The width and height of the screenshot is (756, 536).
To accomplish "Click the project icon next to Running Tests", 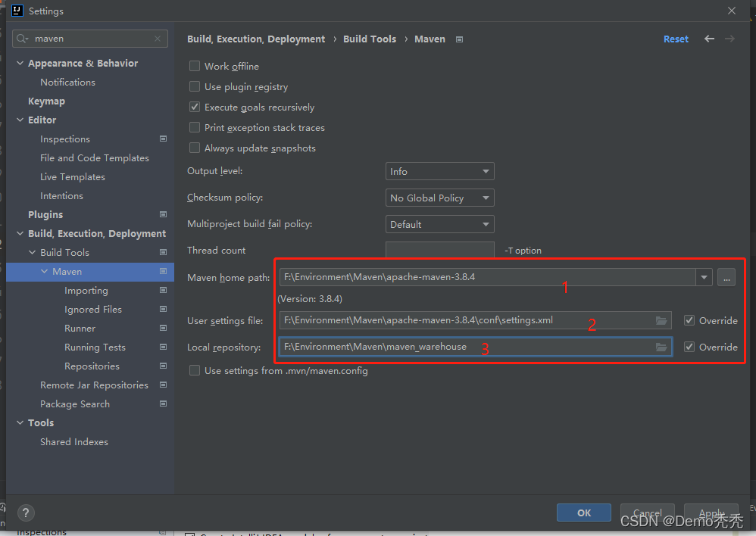I will (164, 347).
